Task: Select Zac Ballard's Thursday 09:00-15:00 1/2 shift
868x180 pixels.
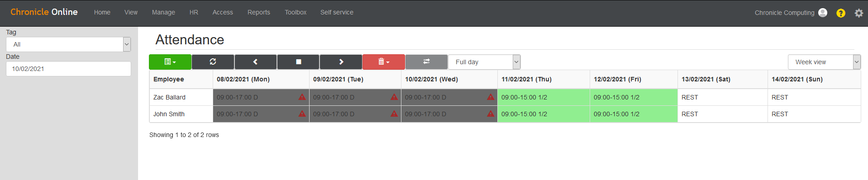Action: coord(544,97)
